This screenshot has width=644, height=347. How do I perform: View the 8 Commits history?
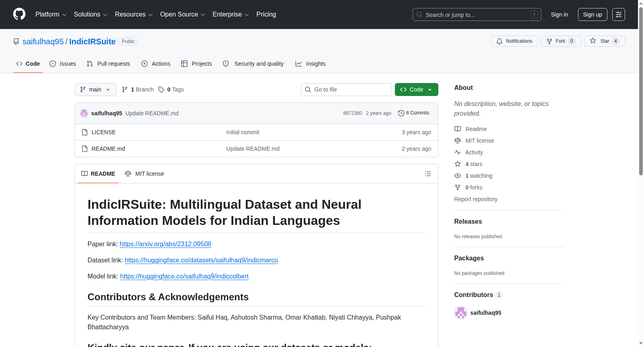(414, 113)
